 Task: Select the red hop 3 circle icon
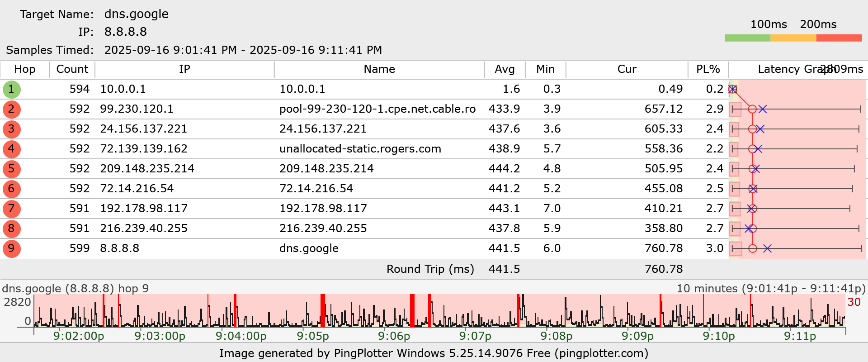[x=12, y=129]
